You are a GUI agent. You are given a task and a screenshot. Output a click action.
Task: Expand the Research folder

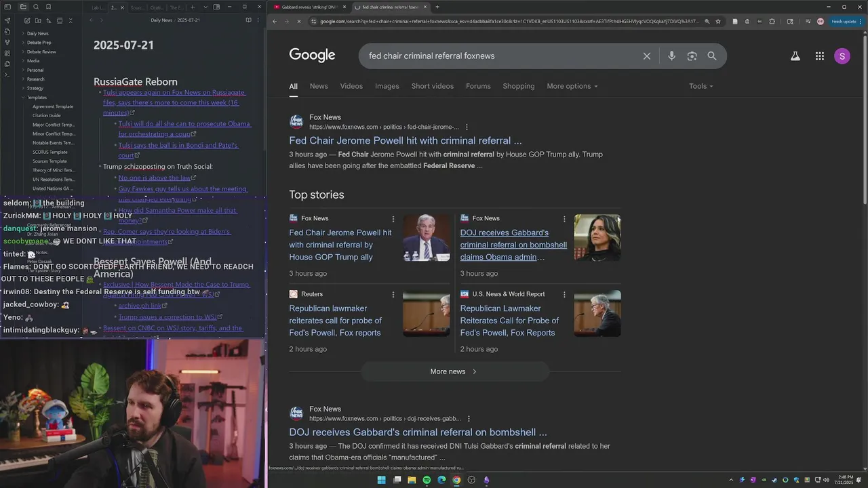tap(35, 79)
